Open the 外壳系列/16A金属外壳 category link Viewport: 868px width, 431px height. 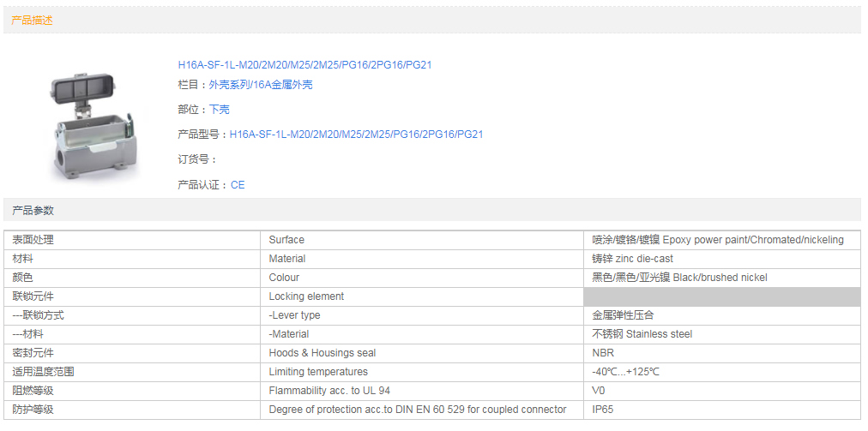[261, 85]
